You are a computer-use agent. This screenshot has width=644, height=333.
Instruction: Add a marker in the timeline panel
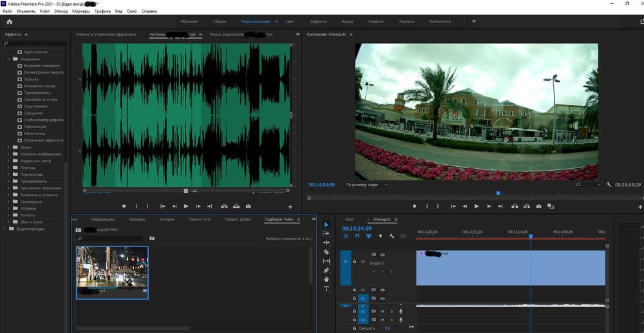pyautogui.click(x=380, y=236)
